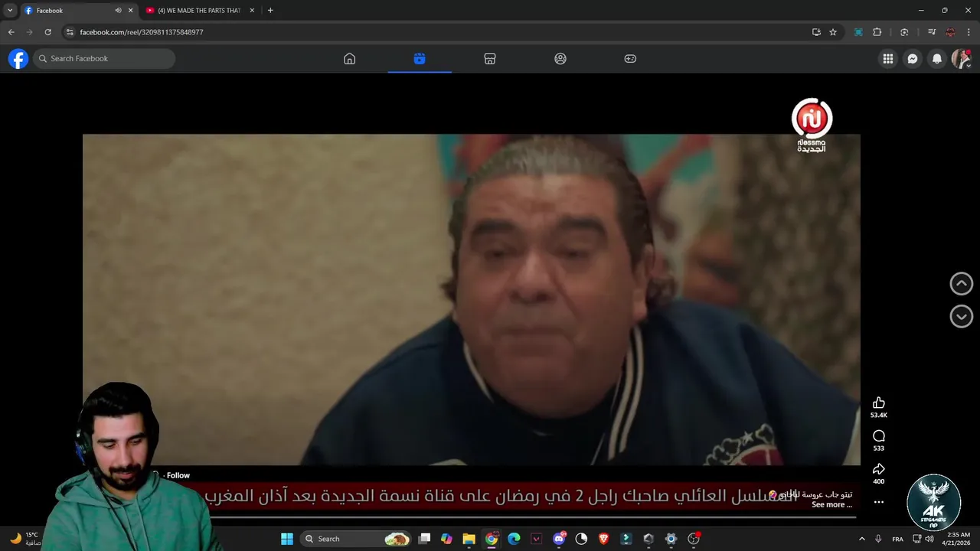Open the volume tray control
Viewport: 980px width, 551px height.
coord(929,539)
